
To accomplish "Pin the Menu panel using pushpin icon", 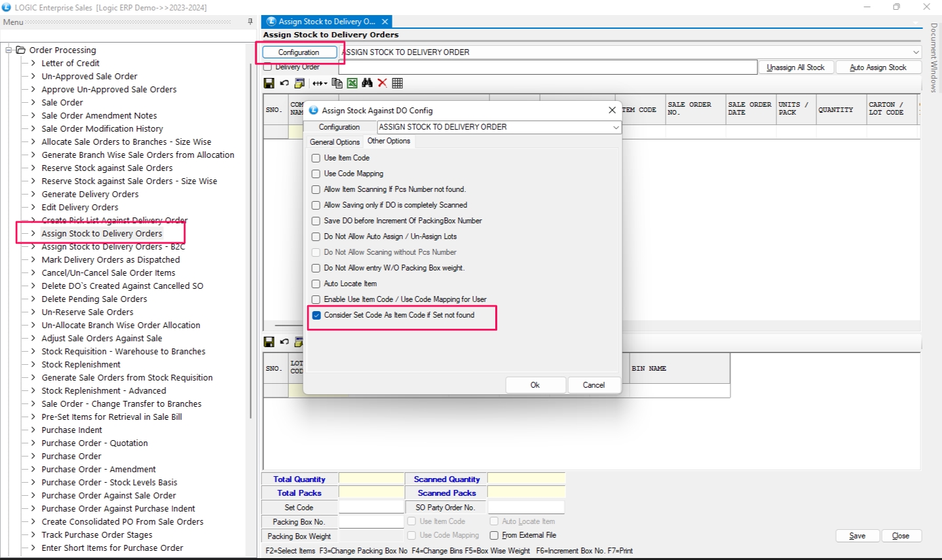I will pos(250,22).
